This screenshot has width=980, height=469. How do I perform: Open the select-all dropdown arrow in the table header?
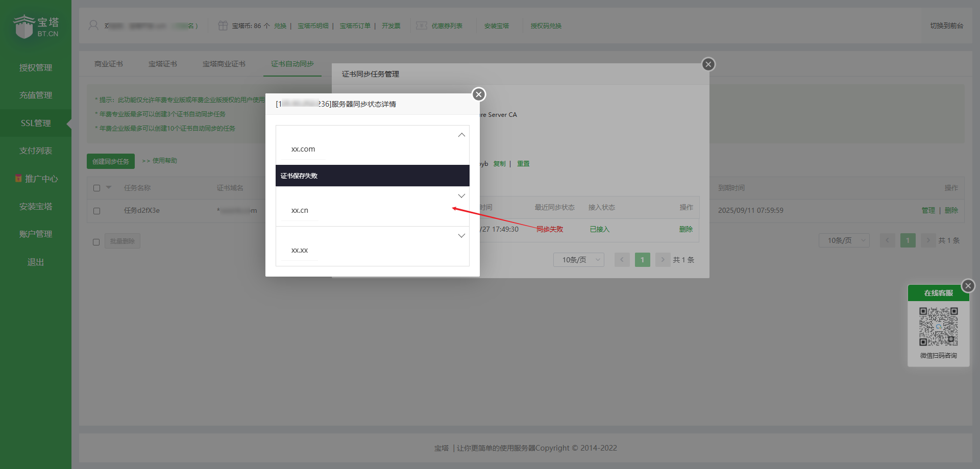109,187
